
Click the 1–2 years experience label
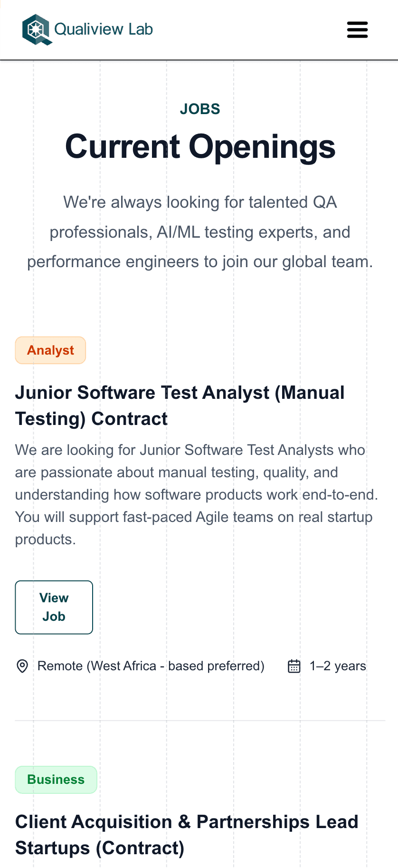pos(338,666)
